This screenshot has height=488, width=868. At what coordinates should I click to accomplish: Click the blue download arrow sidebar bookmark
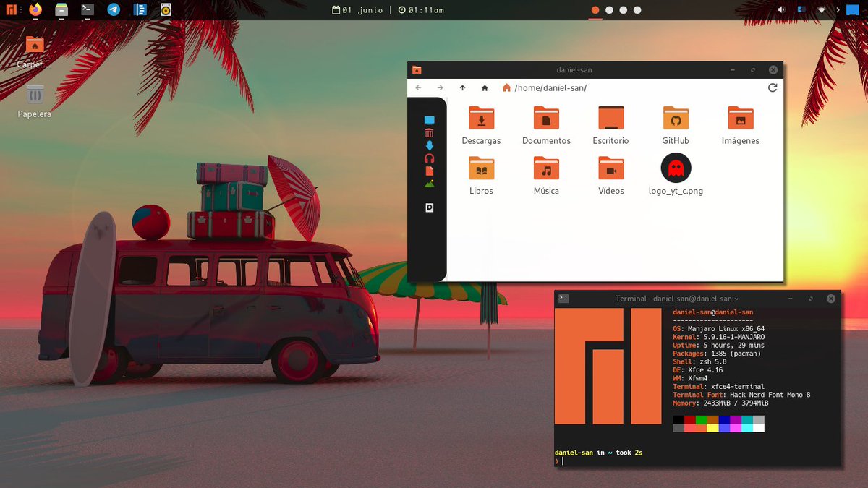(429, 145)
